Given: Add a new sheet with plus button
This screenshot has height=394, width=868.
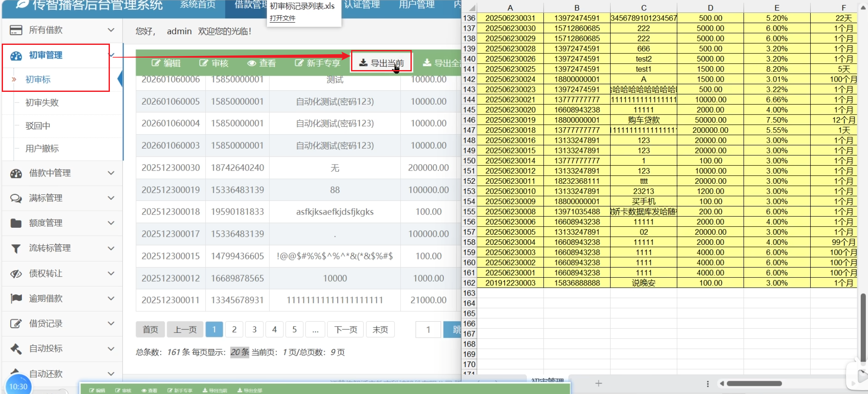Looking at the screenshot, I should coord(599,383).
